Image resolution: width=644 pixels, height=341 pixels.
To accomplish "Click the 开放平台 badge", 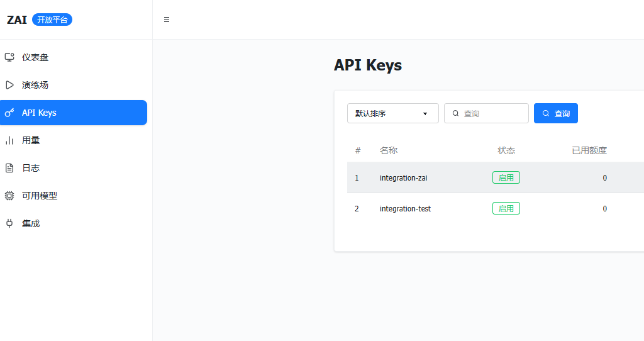I will [x=52, y=20].
